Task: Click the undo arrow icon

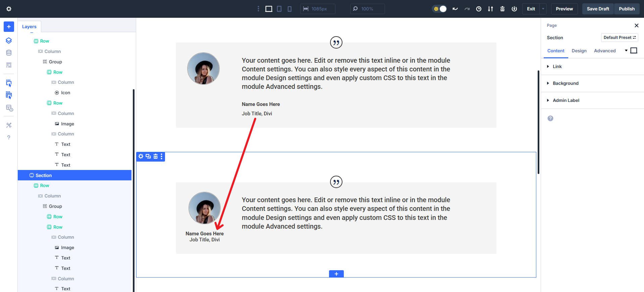Action: [455, 9]
